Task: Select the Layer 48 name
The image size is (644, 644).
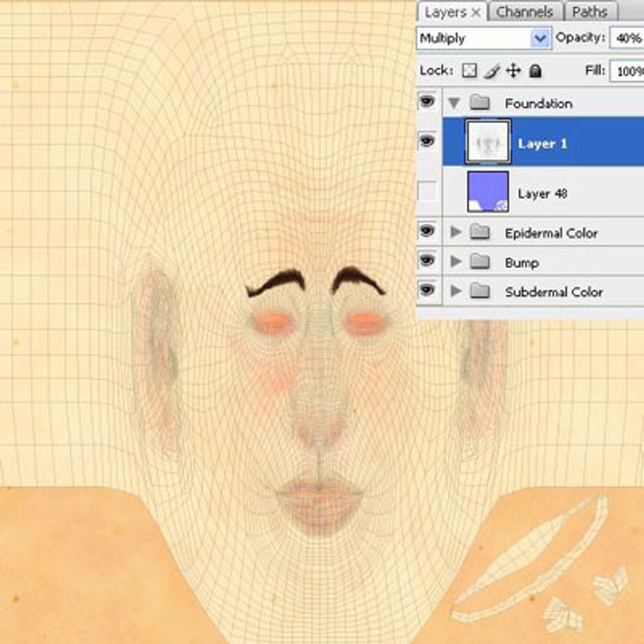Action: pos(543,193)
